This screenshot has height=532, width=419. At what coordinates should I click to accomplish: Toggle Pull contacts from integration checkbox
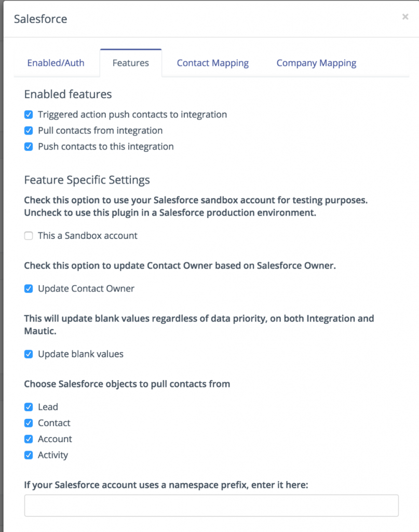[29, 130]
